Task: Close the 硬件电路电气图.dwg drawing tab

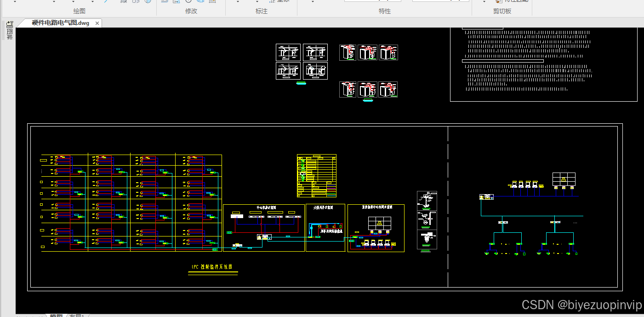Action: [x=97, y=23]
